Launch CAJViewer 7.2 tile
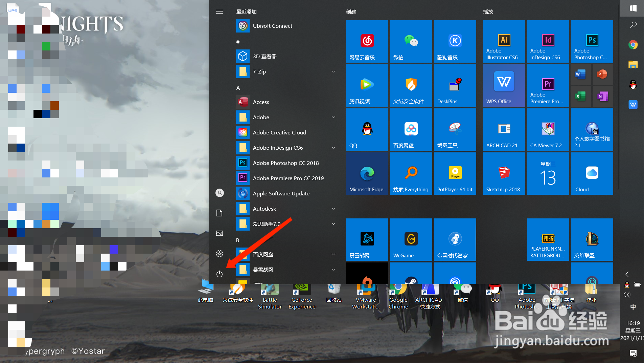 [548, 129]
